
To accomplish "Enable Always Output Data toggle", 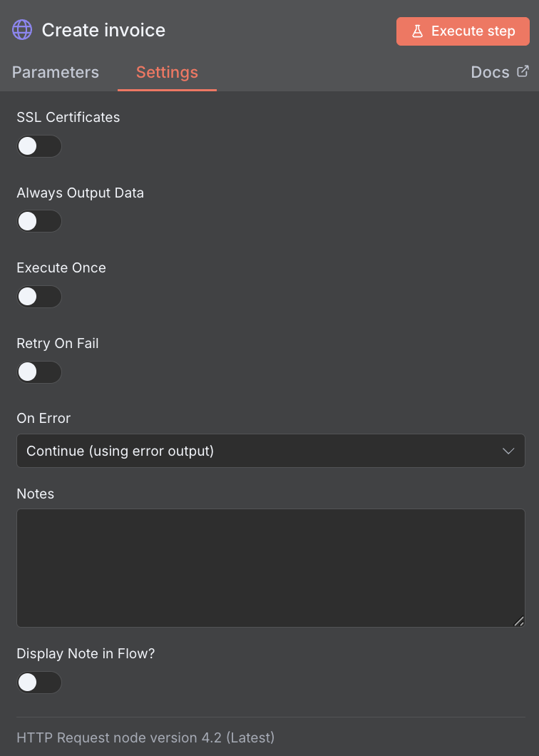I will [x=39, y=221].
